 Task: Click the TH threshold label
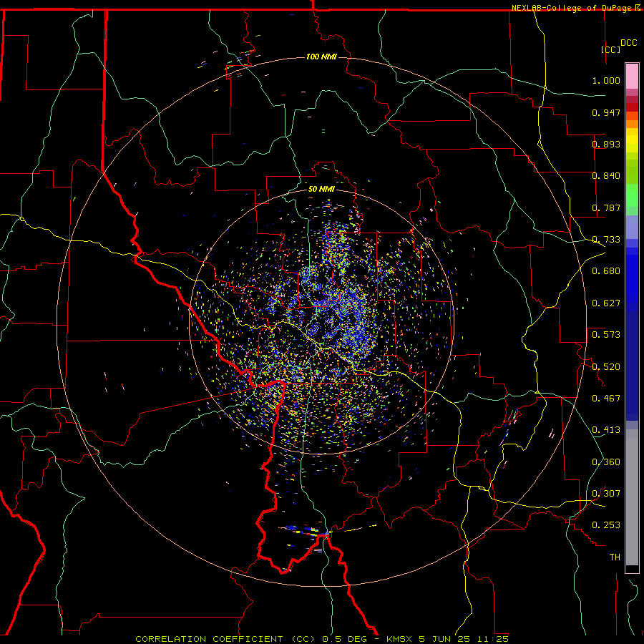615,557
